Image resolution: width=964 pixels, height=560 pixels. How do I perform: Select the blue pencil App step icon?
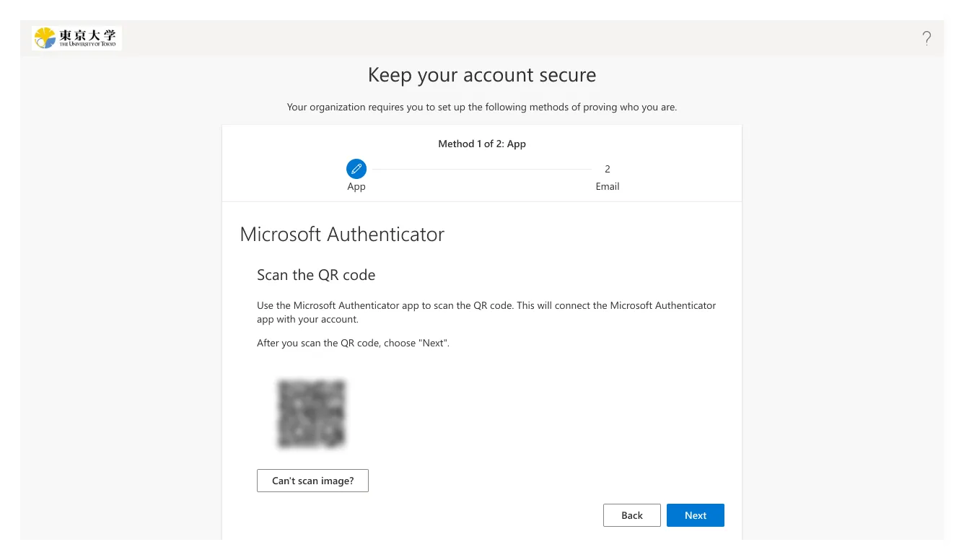click(x=356, y=169)
